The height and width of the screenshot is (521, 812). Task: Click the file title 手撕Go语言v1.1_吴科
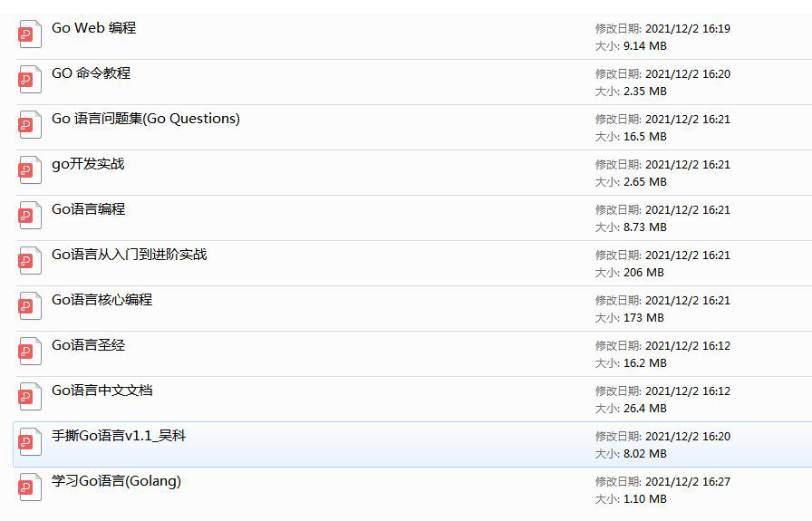click(118, 436)
